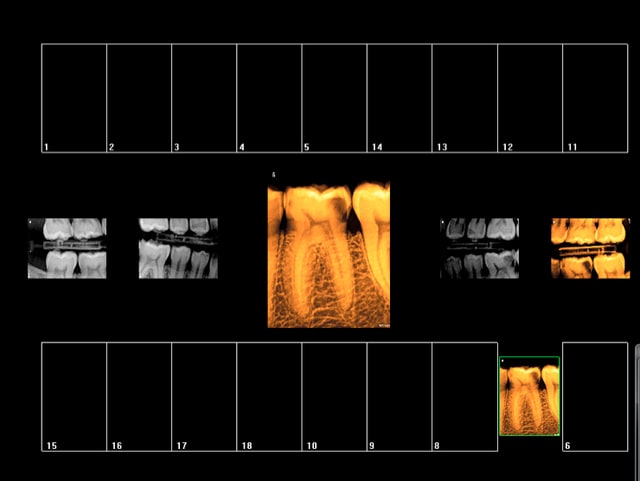The height and width of the screenshot is (481, 640).
Task: Select the empty slot labeled 5
Action: (334, 98)
